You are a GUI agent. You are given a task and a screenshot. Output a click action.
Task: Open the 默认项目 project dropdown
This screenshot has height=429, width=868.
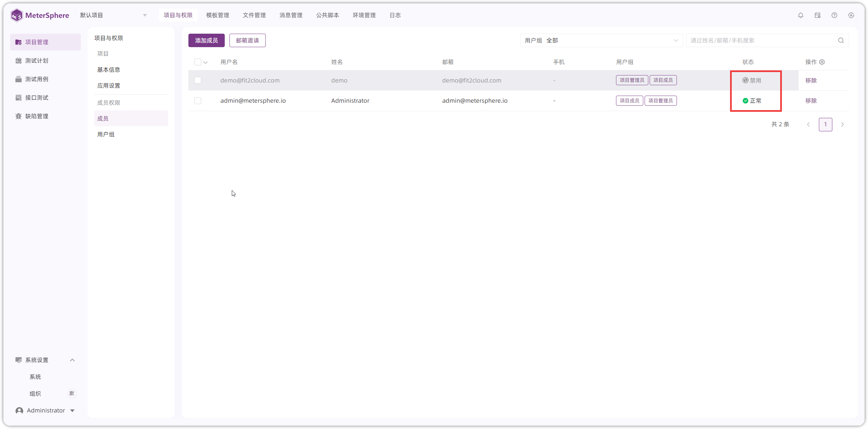click(113, 15)
